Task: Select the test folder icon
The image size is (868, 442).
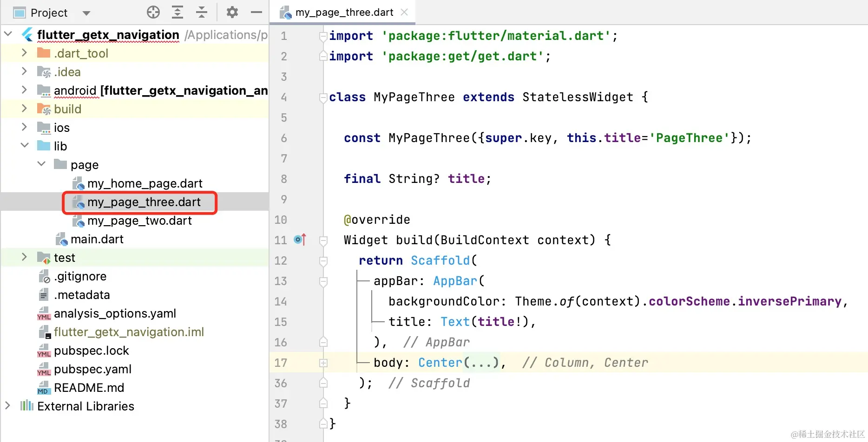Action: coord(44,257)
